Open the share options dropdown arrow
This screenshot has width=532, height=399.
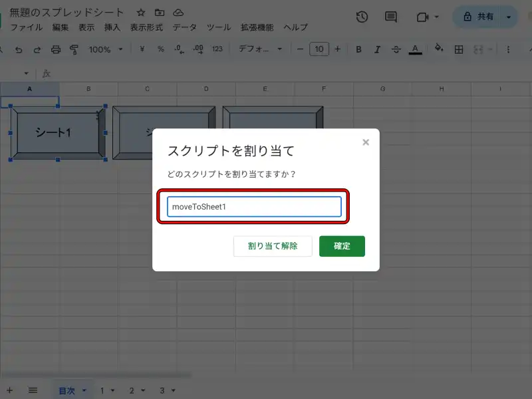(509, 17)
